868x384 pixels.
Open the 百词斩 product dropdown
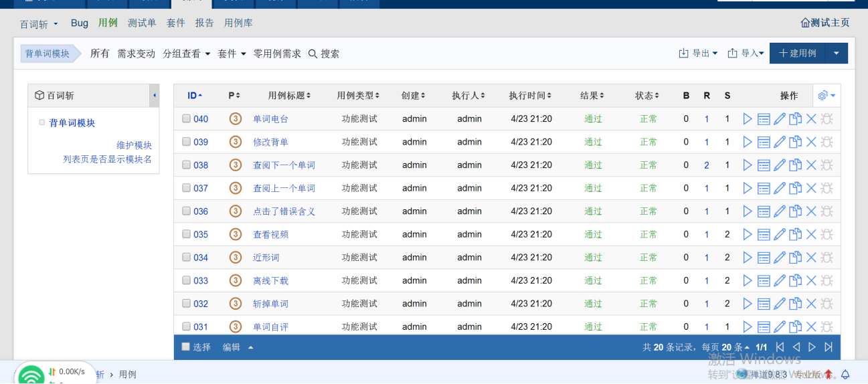coord(39,24)
